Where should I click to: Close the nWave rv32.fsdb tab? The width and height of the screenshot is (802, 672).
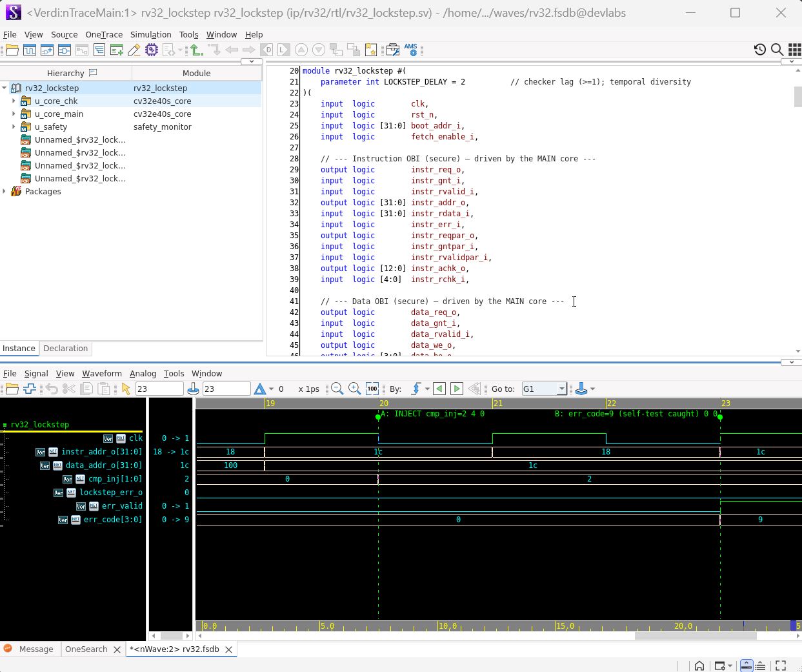tap(228, 649)
